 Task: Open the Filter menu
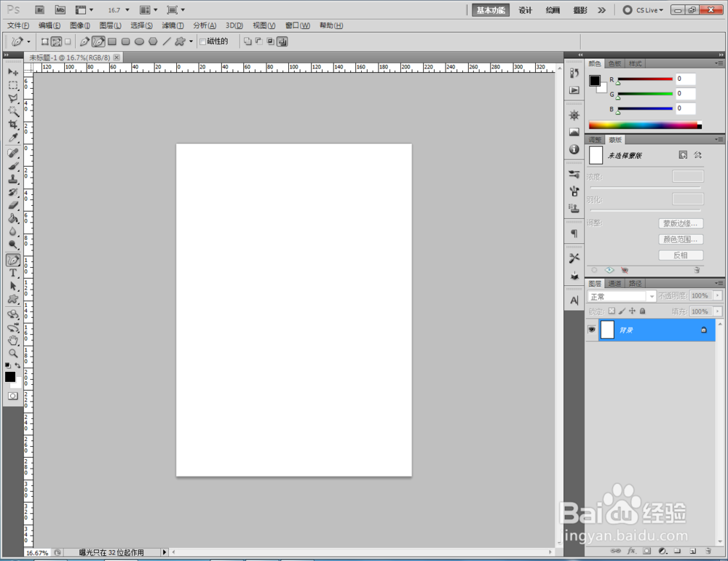173,25
